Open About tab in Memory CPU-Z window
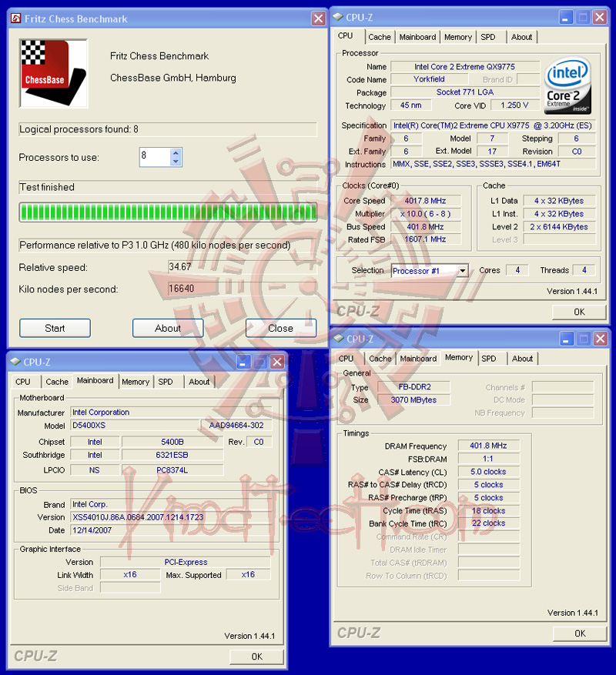The width and height of the screenshot is (616, 675). click(x=523, y=359)
